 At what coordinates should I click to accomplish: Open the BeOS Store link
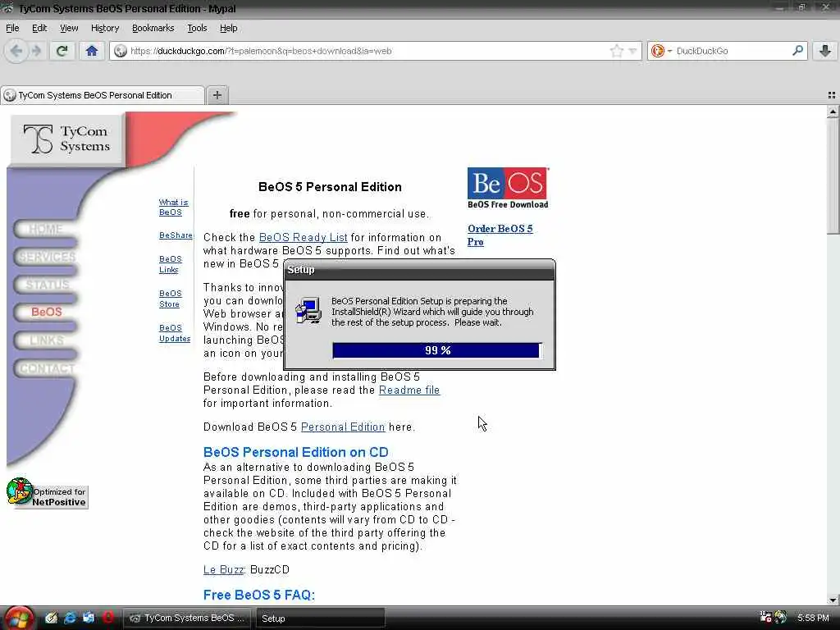(x=171, y=299)
